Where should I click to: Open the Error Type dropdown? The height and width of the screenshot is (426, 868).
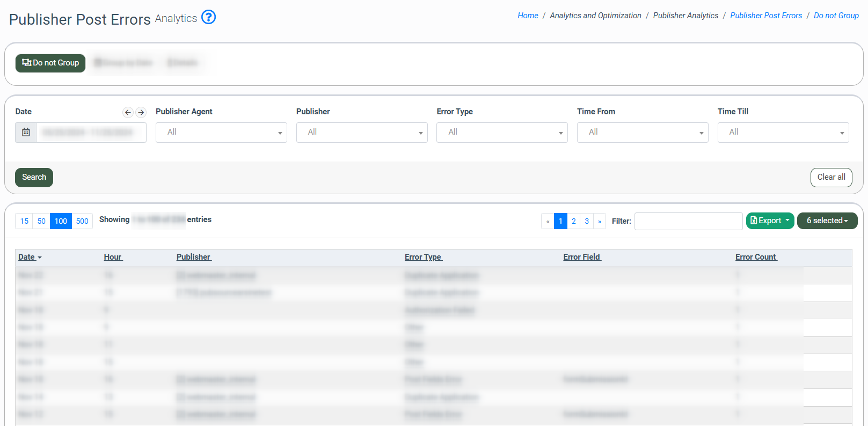[x=502, y=133]
